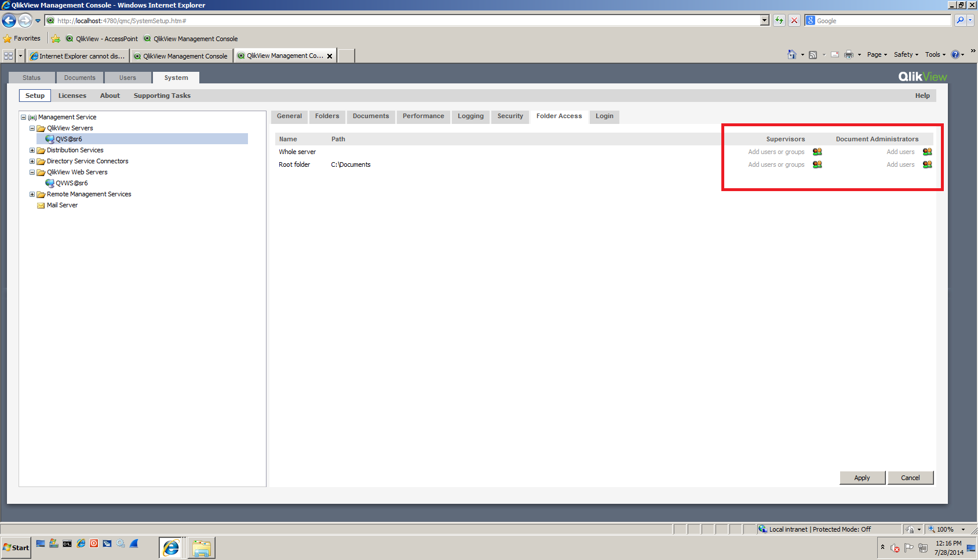Select the Performance settings tab
This screenshot has width=978, height=560.
coord(424,116)
